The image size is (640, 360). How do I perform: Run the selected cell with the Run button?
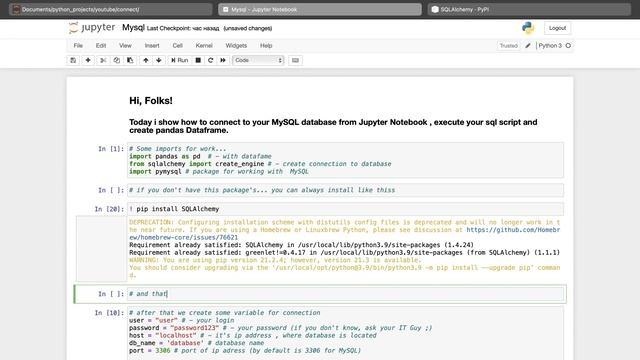coord(180,60)
